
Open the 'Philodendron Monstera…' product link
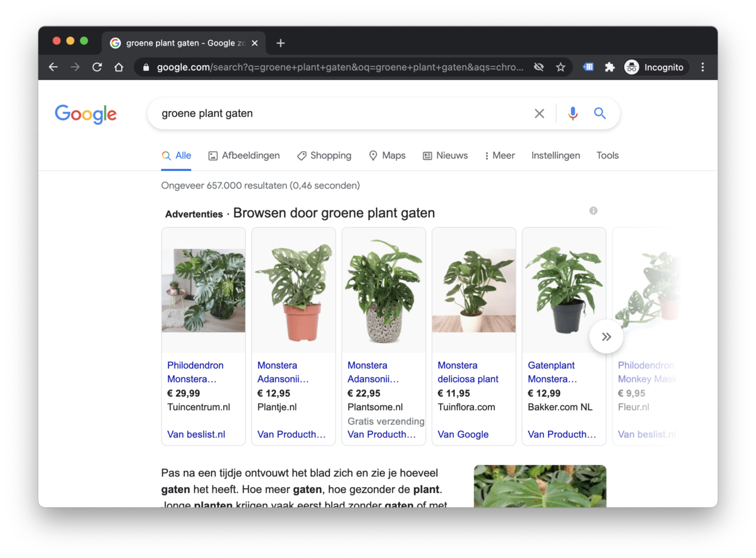pyautogui.click(x=195, y=372)
